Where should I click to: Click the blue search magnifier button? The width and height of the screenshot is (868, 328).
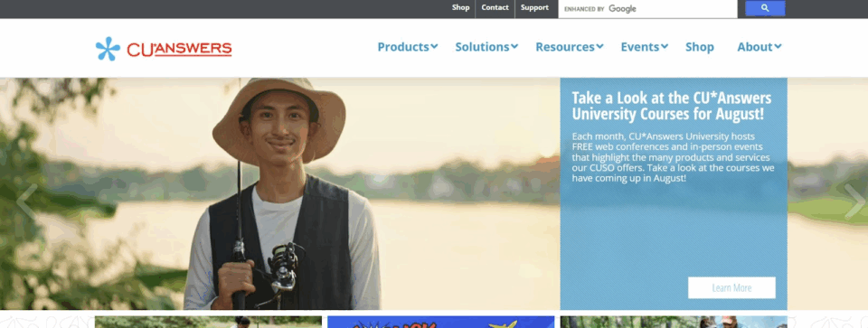pyautogui.click(x=765, y=8)
